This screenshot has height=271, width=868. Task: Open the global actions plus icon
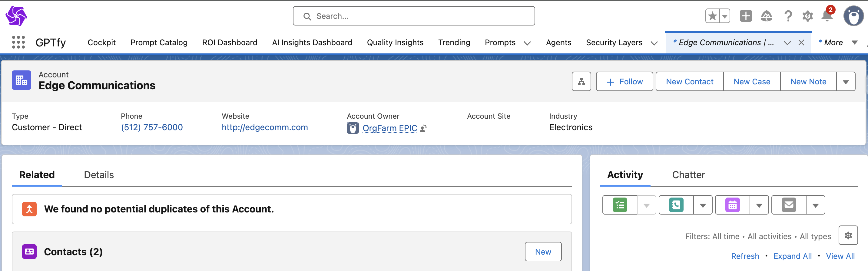click(x=745, y=16)
